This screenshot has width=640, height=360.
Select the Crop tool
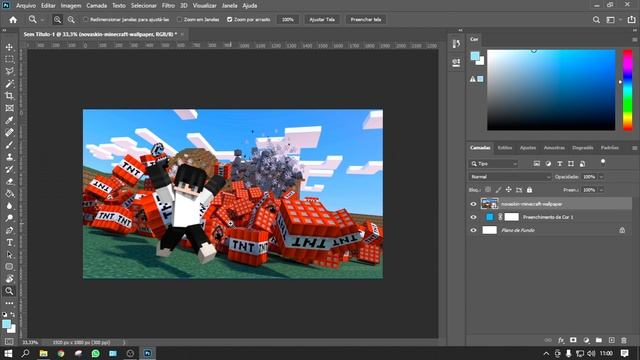(x=9, y=96)
